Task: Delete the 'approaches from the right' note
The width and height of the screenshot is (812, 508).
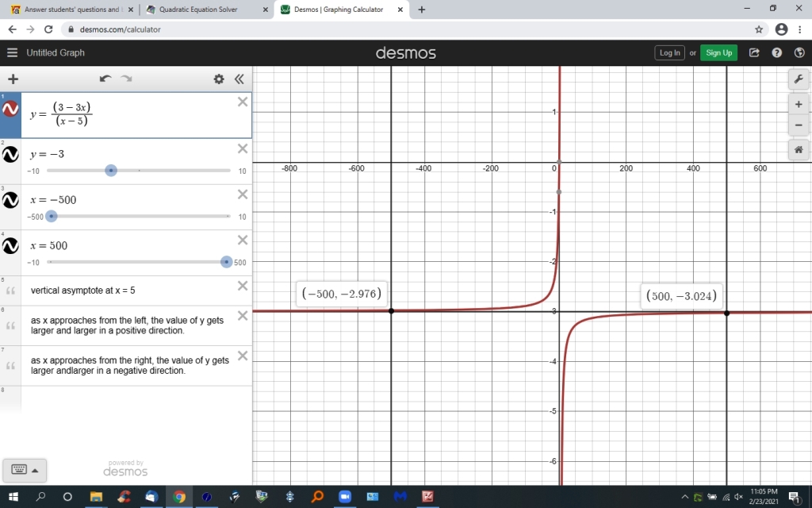Action: [x=243, y=356]
